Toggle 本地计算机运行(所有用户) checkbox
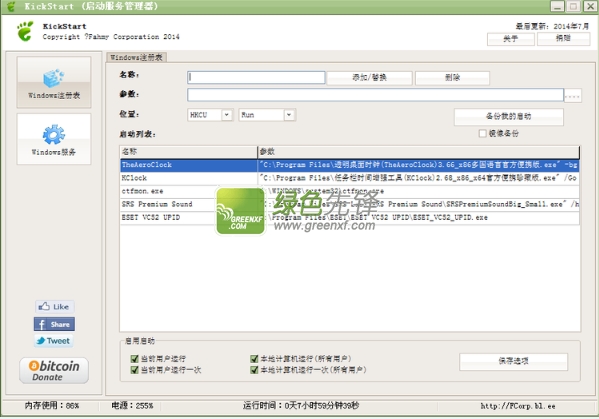The image size is (599, 419). (x=254, y=359)
